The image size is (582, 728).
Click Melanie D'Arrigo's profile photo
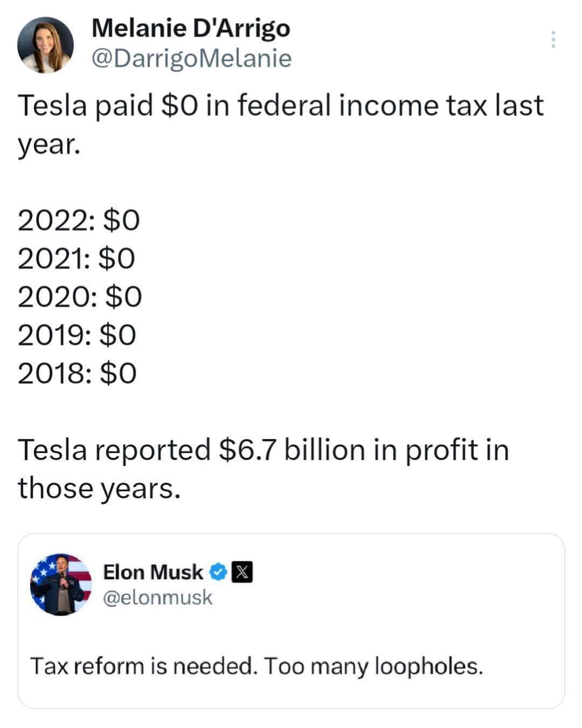coord(45,45)
